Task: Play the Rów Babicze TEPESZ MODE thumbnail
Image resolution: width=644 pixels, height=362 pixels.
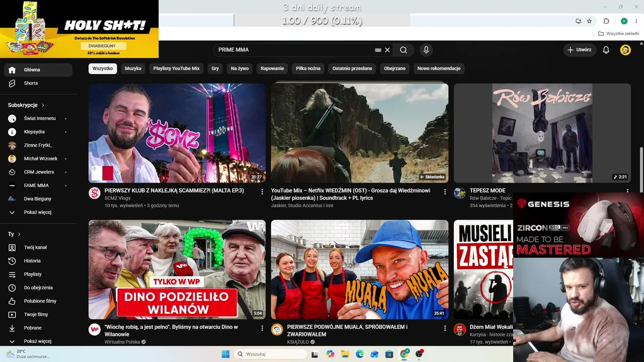Action: click(542, 133)
